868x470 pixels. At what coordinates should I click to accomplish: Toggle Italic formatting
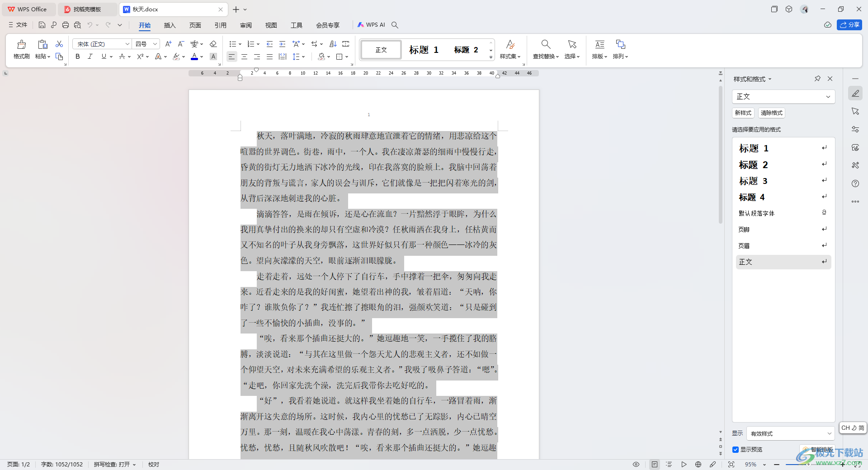click(90, 56)
